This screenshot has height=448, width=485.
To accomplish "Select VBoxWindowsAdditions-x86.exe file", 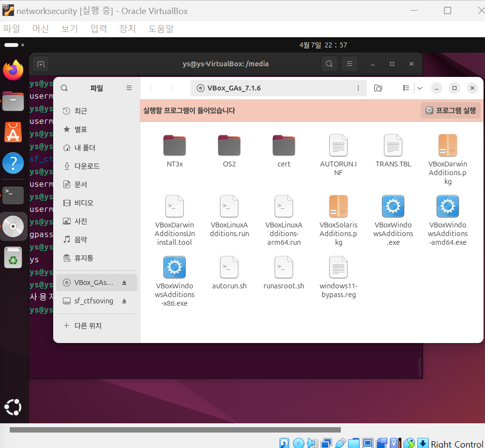I will 175,281.
